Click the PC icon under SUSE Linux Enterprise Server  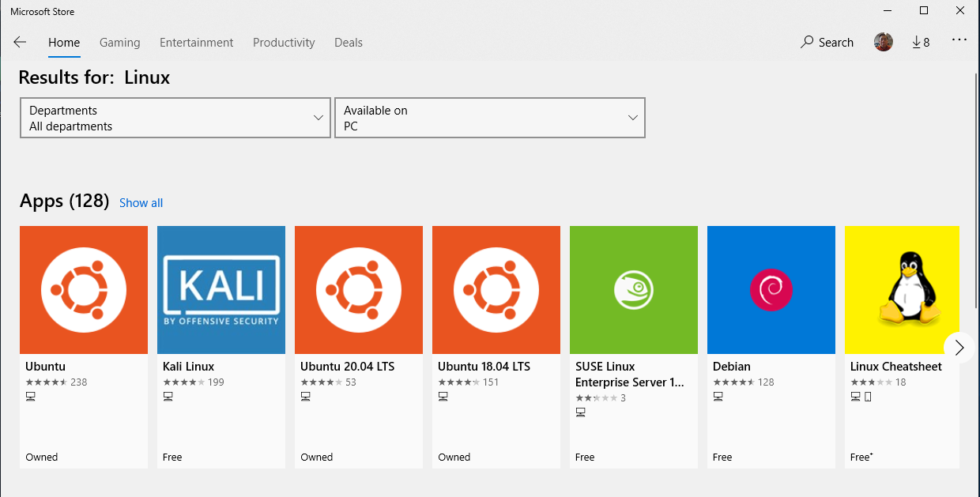point(581,412)
